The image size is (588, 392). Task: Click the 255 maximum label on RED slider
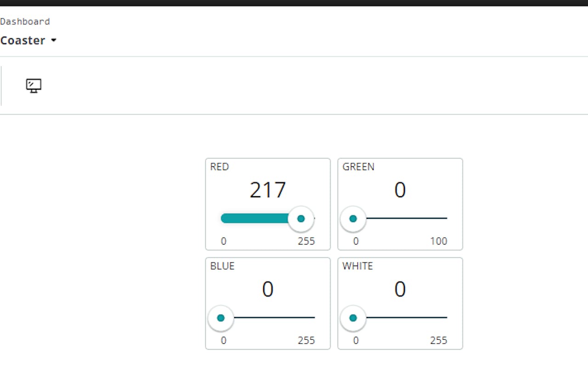(x=306, y=241)
